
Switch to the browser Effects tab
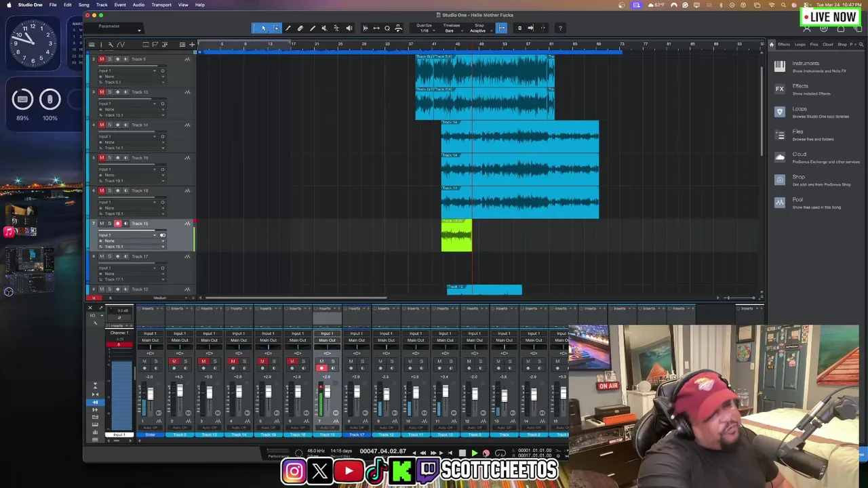(784, 44)
